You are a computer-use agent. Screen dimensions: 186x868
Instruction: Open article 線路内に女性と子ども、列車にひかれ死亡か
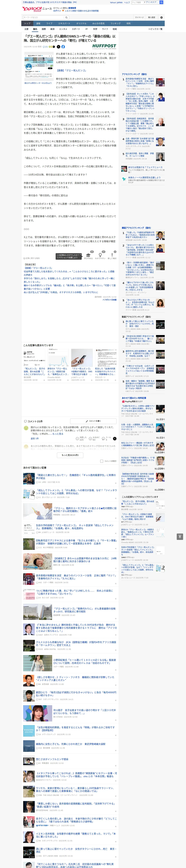71,744
